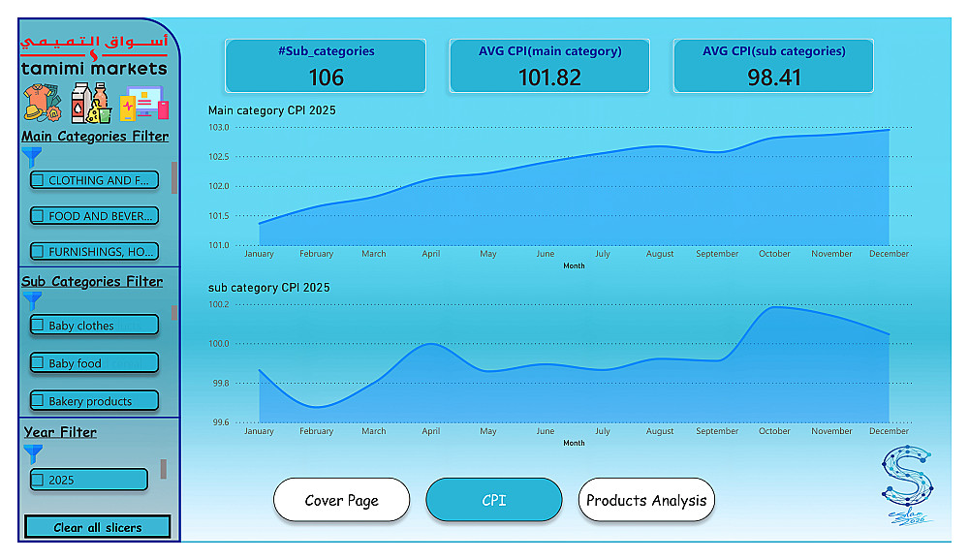Click the 101.82 average CPI value
The image size is (969, 560).
pos(549,78)
